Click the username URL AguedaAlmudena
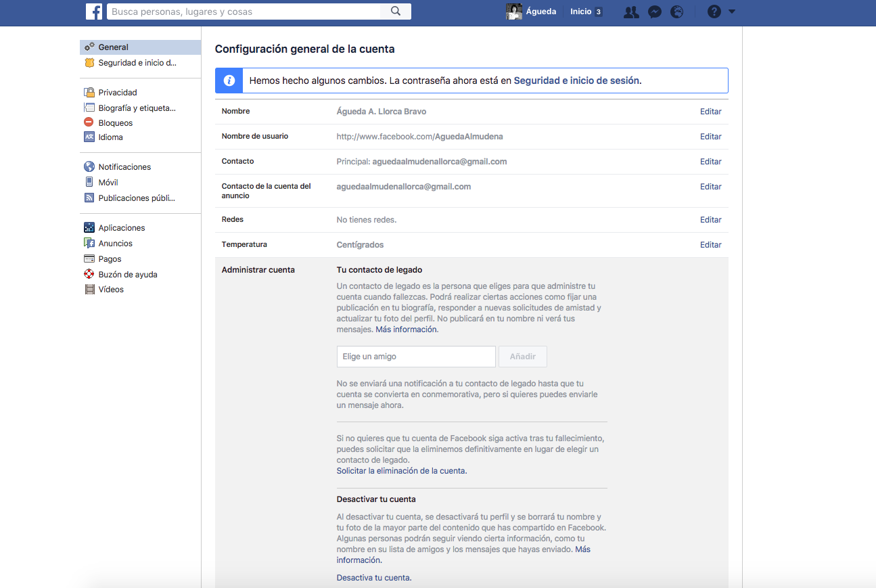The width and height of the screenshot is (876, 588). [419, 137]
